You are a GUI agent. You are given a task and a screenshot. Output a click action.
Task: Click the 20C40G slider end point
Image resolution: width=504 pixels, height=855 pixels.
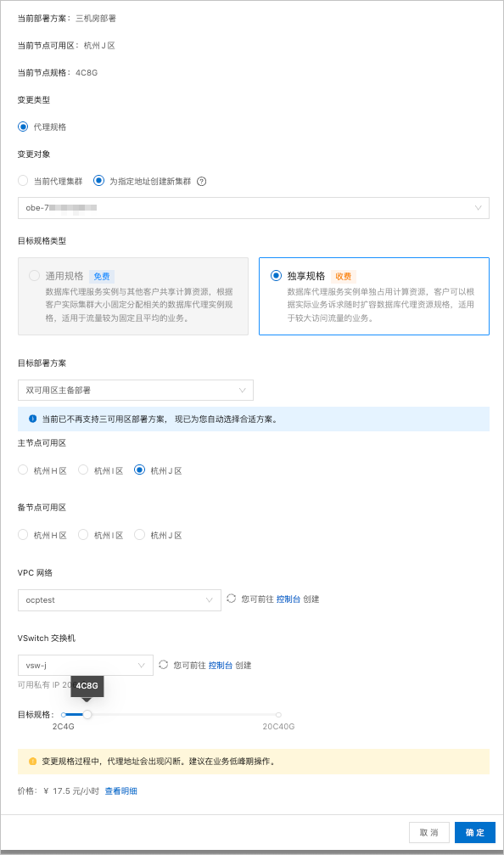(278, 714)
